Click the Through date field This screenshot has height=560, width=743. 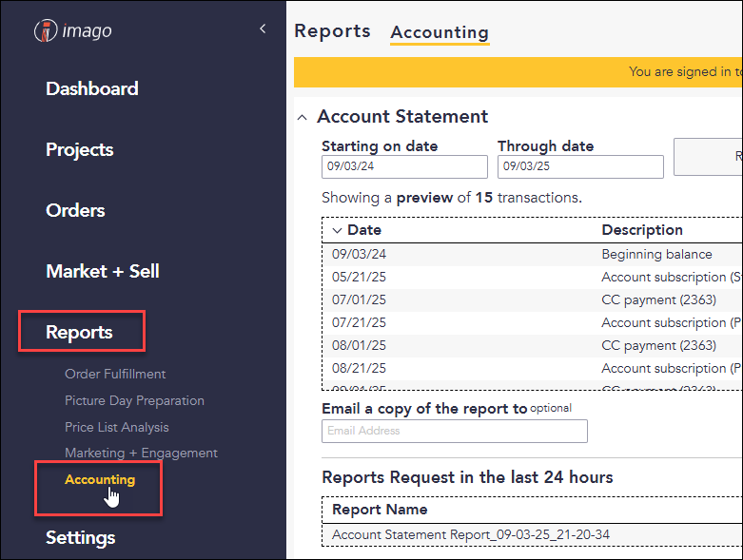click(580, 166)
